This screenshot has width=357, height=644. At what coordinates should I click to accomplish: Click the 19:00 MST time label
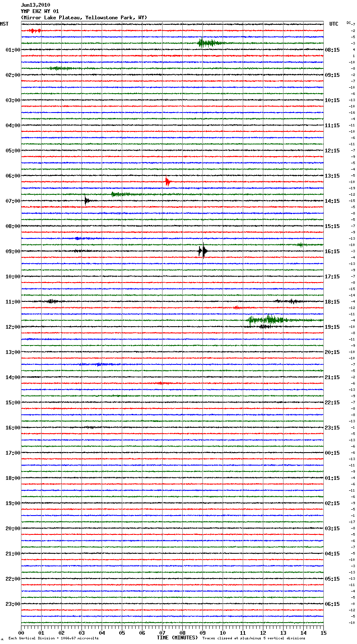click(13, 503)
